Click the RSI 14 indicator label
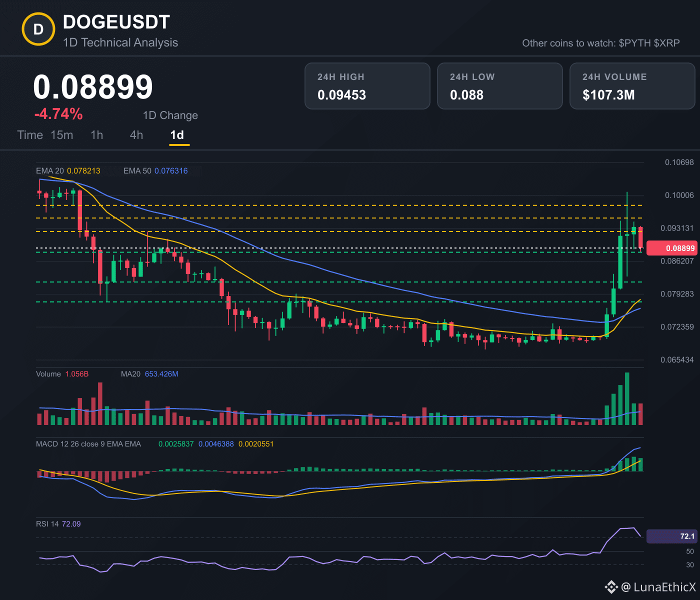Viewport: 700px width, 600px height. (47, 524)
